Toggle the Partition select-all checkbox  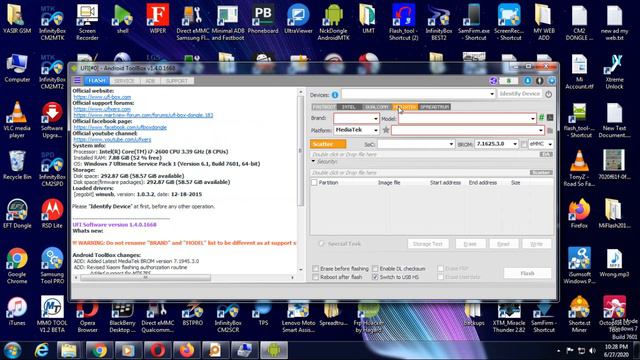pyautogui.click(x=314, y=182)
